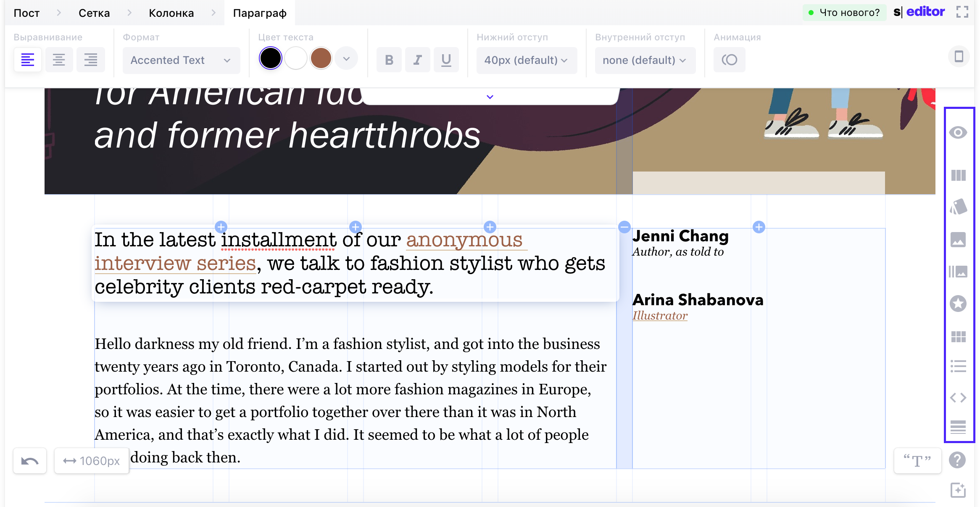The height and width of the screenshot is (507, 980).
Task: Open the Параграф breadcrumb tab
Action: (259, 13)
